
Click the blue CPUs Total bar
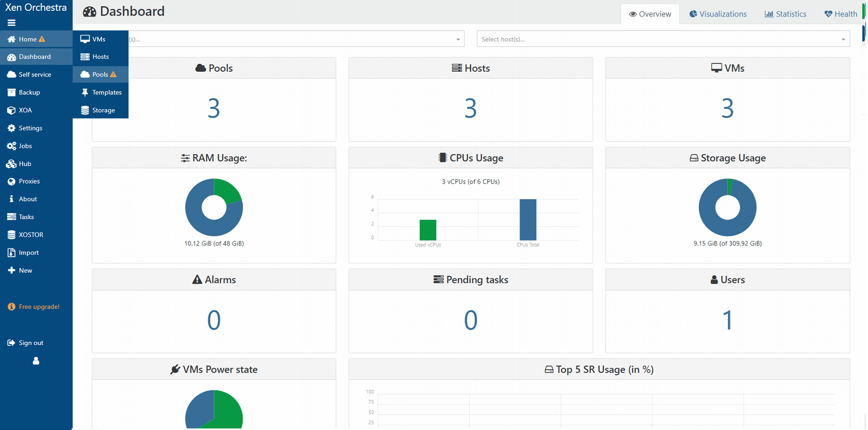click(x=528, y=220)
